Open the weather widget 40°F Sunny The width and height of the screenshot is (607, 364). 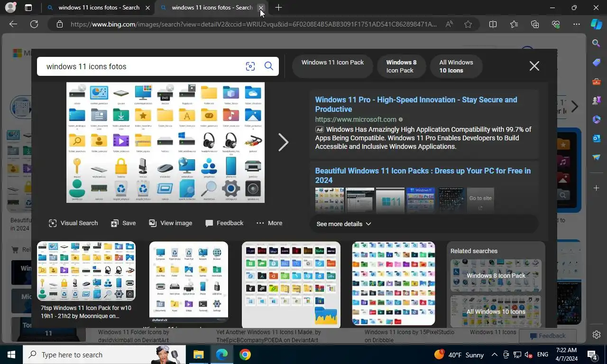coord(459,355)
